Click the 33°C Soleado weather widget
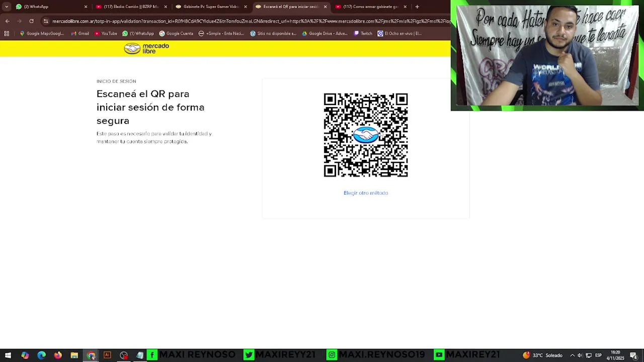Screen dimensions: 644x362 coord(543,355)
